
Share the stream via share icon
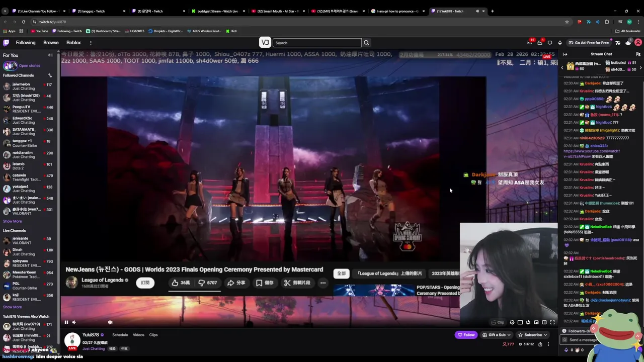coord(540,344)
